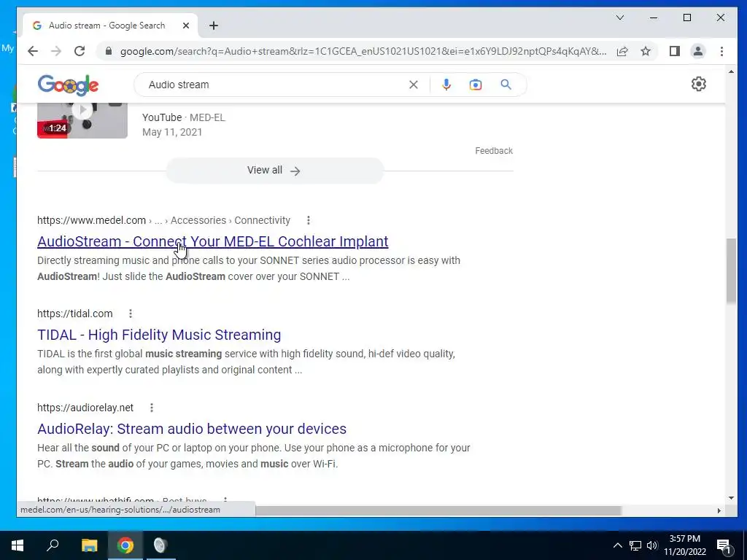This screenshot has width=747, height=560.
Task: Open AudioStream MED-EL Cochlear Implant result
Action: pyautogui.click(x=212, y=241)
